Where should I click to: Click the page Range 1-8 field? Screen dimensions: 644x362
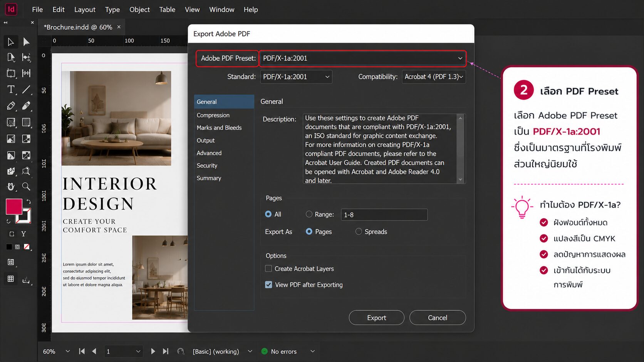pos(384,215)
